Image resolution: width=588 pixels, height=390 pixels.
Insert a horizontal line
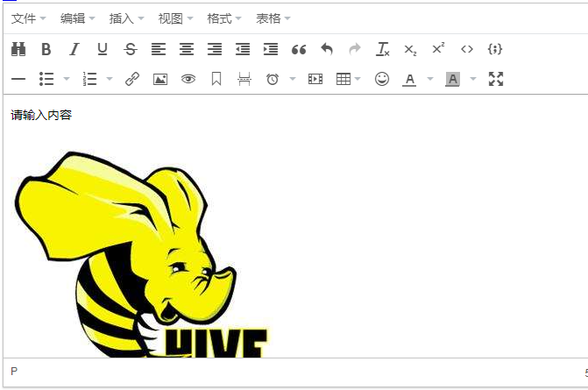[18, 79]
